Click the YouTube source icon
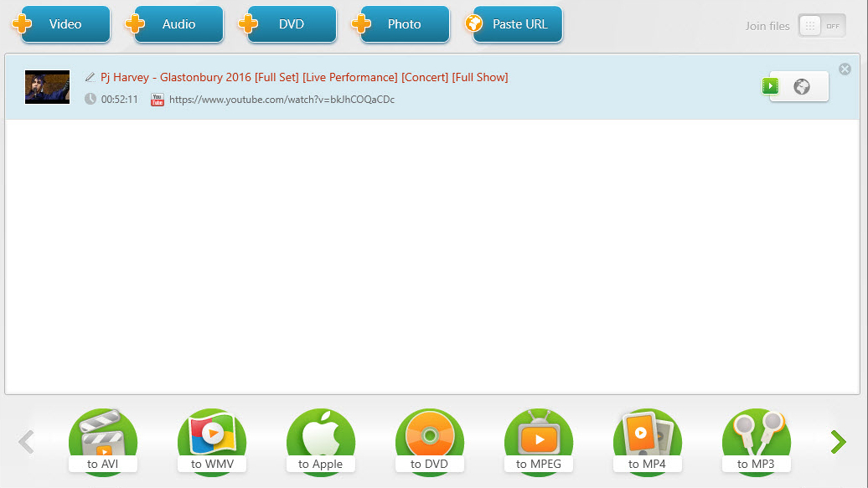This screenshot has width=868, height=488. tap(158, 100)
